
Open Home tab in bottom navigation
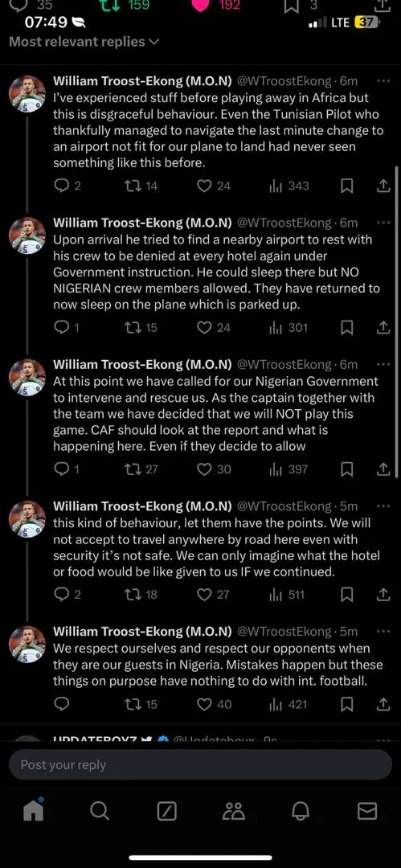(33, 812)
